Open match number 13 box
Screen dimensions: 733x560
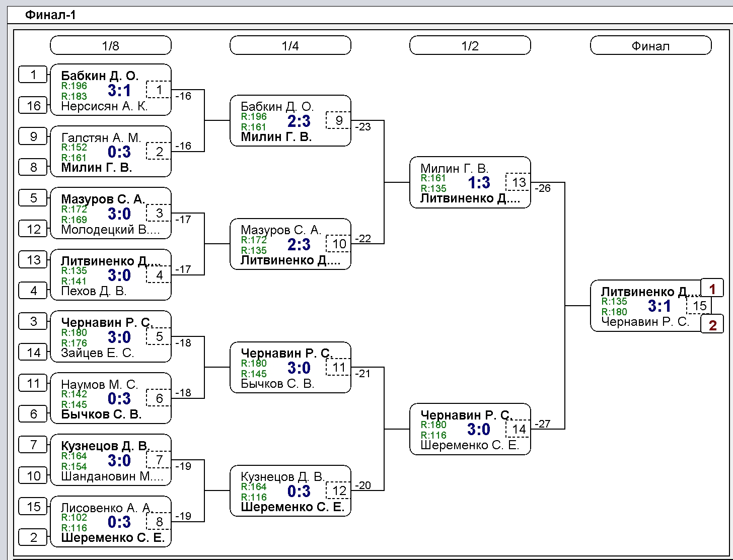point(519,182)
